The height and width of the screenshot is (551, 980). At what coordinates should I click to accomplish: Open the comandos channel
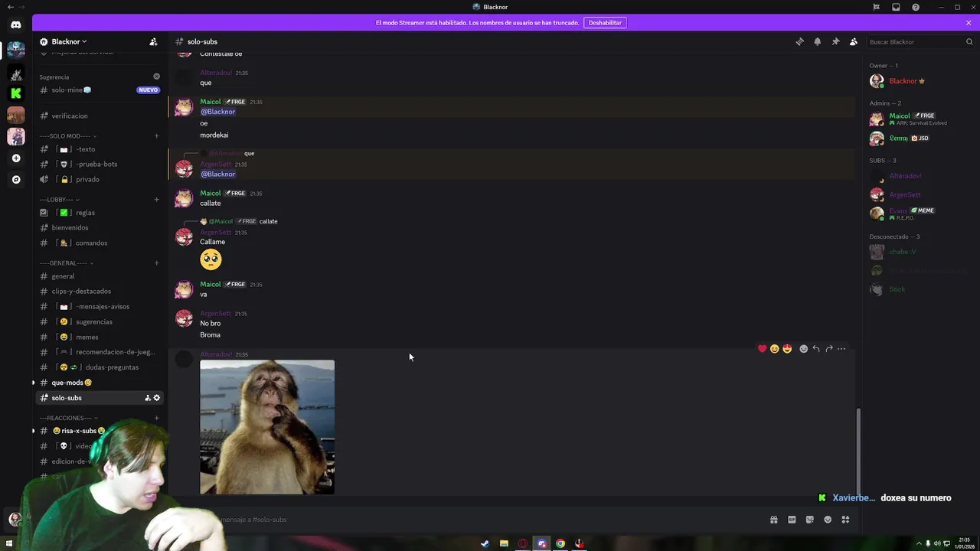pos(100,243)
